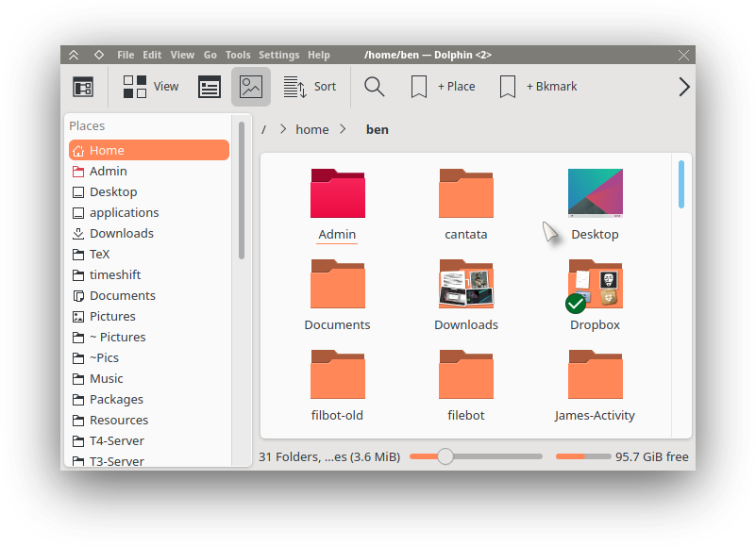Click the + Bkmark button
Screen dimensions: 756x546
click(538, 87)
